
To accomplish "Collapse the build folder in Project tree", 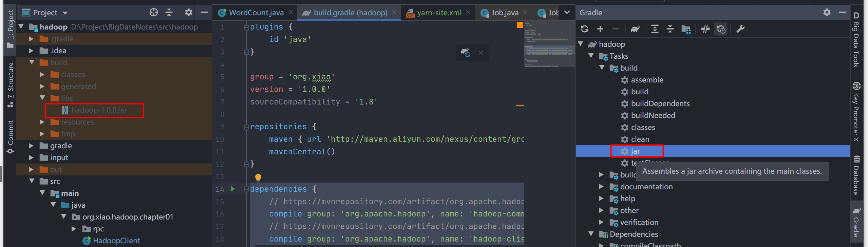I will pos(32,62).
